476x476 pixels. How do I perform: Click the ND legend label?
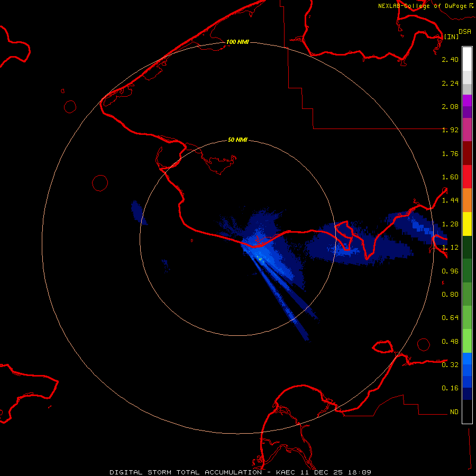[454, 412]
